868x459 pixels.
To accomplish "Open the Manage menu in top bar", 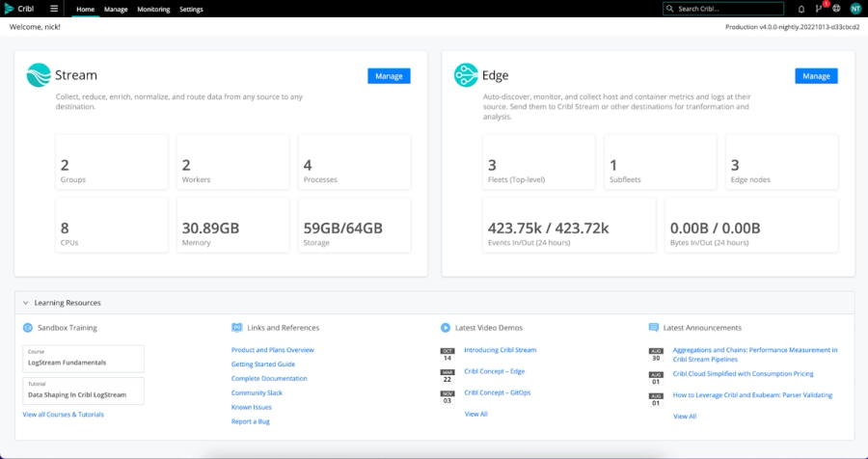I will 116,10.
